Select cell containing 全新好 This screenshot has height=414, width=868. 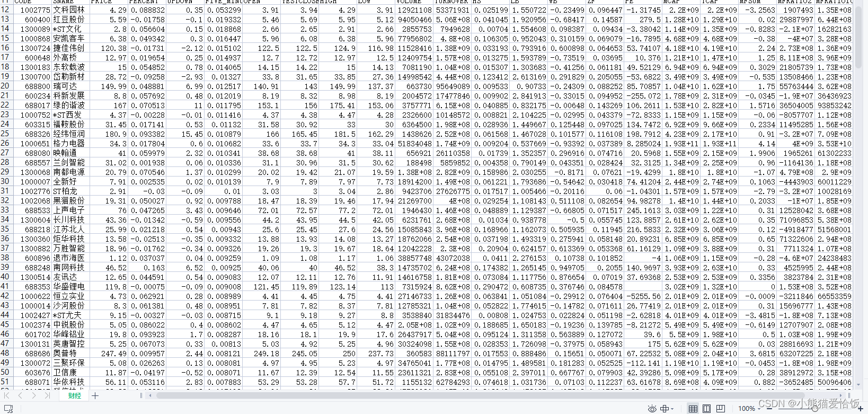pos(70,181)
